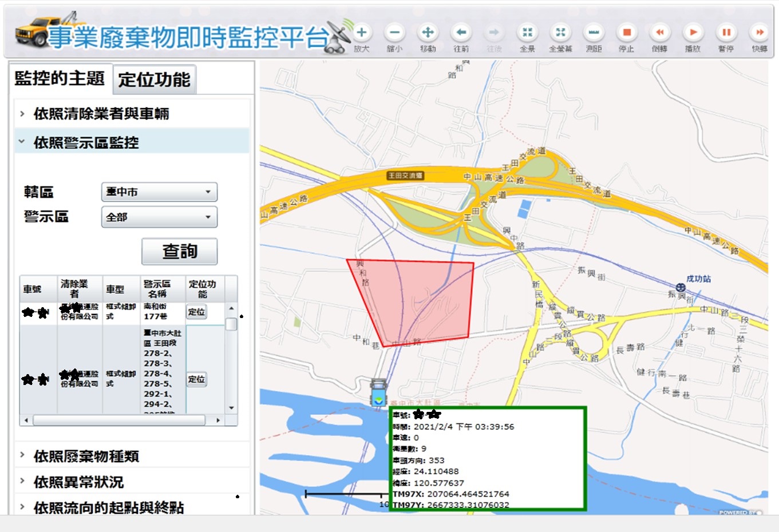
Task: Select the 移動 pan tool
Action: (x=428, y=33)
